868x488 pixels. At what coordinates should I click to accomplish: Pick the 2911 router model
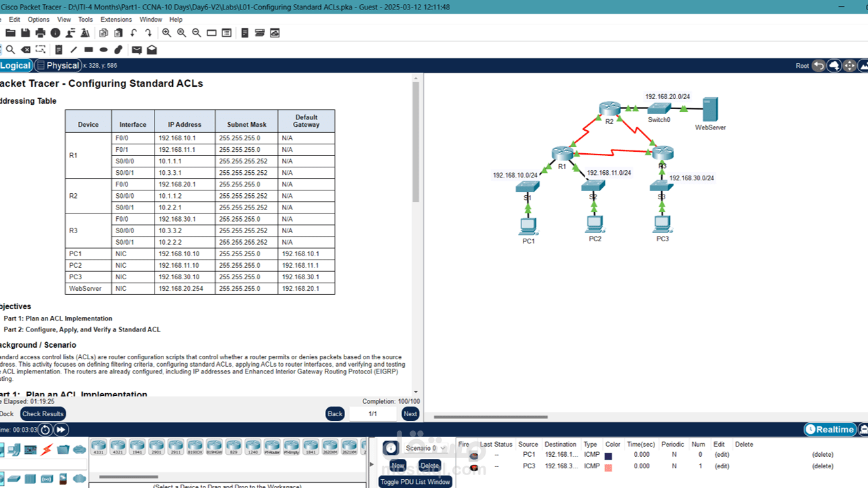click(176, 447)
